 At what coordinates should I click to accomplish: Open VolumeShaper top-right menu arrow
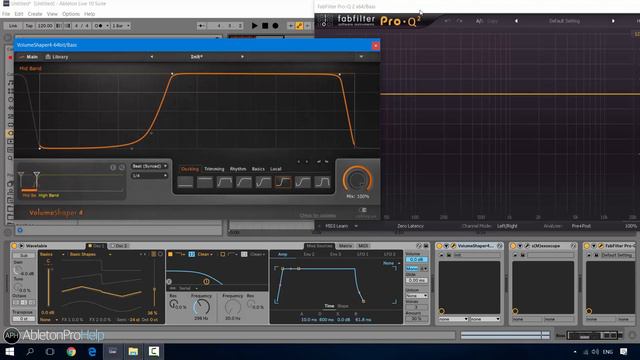tap(361, 57)
